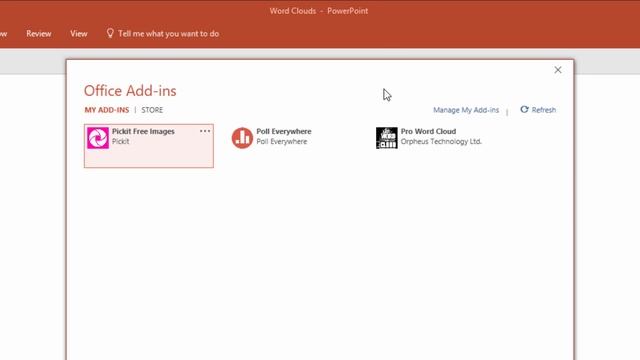Open the Pickit Free Images add-in icon
The width and height of the screenshot is (640, 360).
coord(98,138)
